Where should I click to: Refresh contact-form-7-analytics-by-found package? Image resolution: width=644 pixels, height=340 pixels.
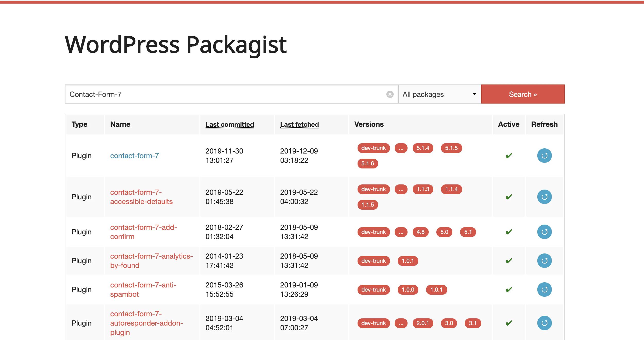(x=544, y=261)
